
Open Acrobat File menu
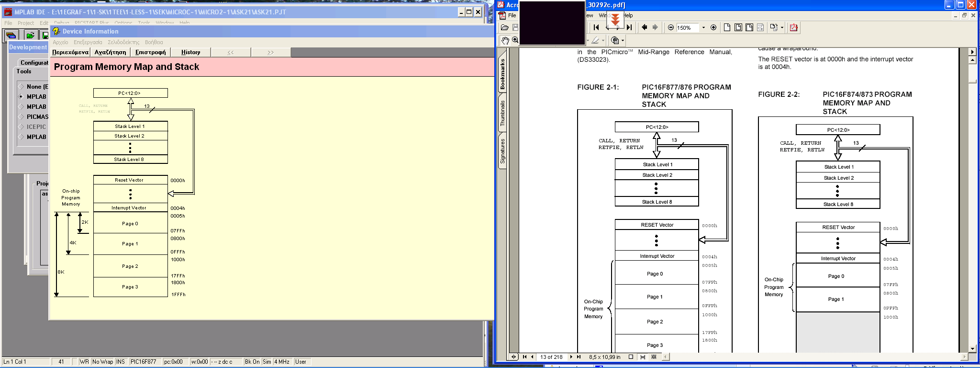coord(512,15)
